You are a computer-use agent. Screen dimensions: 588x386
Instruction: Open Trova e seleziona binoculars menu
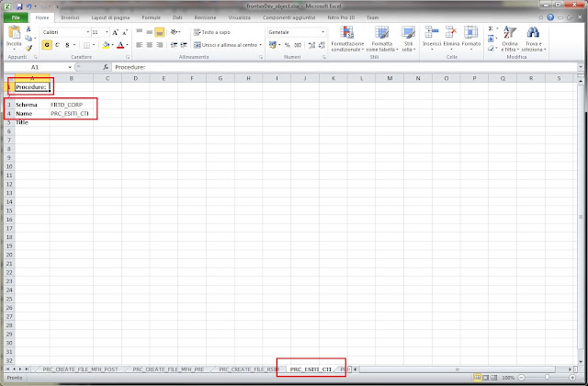[x=533, y=39]
